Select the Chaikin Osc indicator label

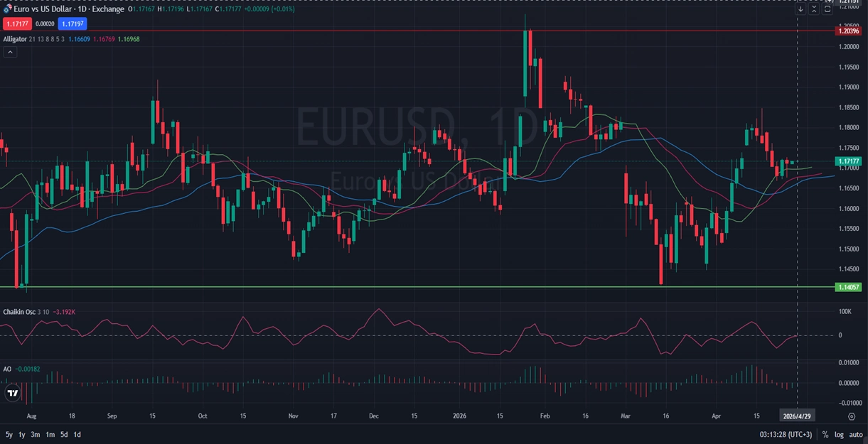tap(18, 312)
